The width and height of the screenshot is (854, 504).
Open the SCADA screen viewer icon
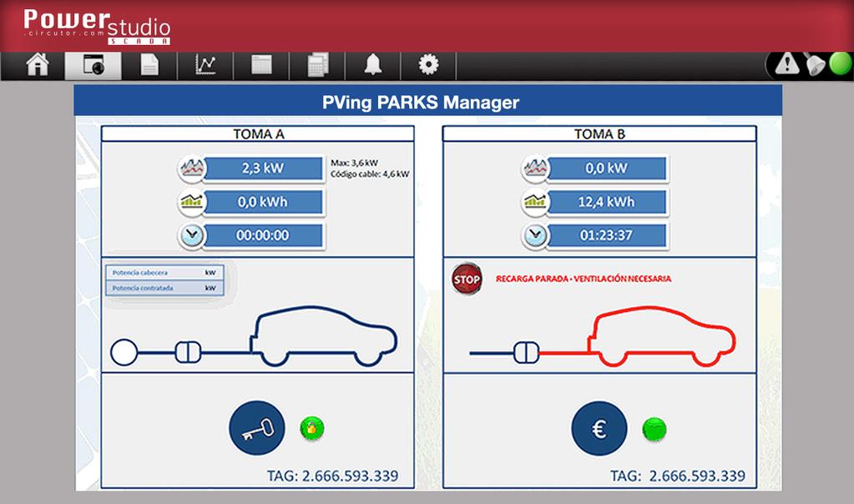[93, 65]
